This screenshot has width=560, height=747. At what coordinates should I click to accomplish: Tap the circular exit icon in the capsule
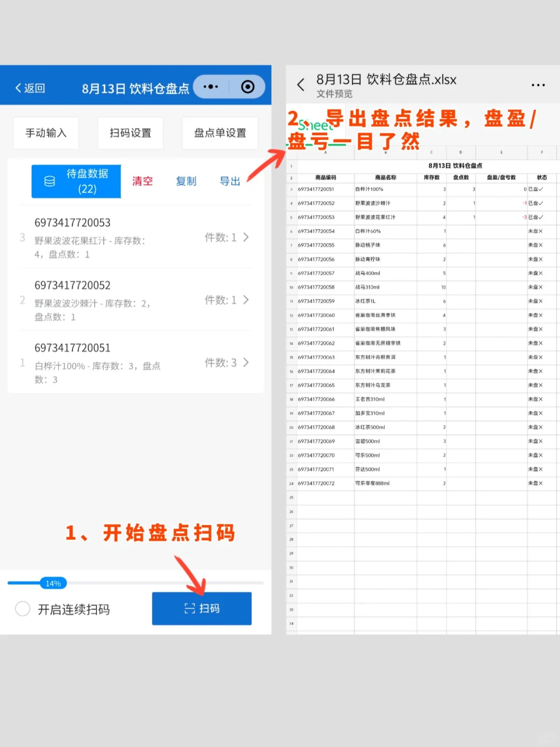click(x=247, y=87)
